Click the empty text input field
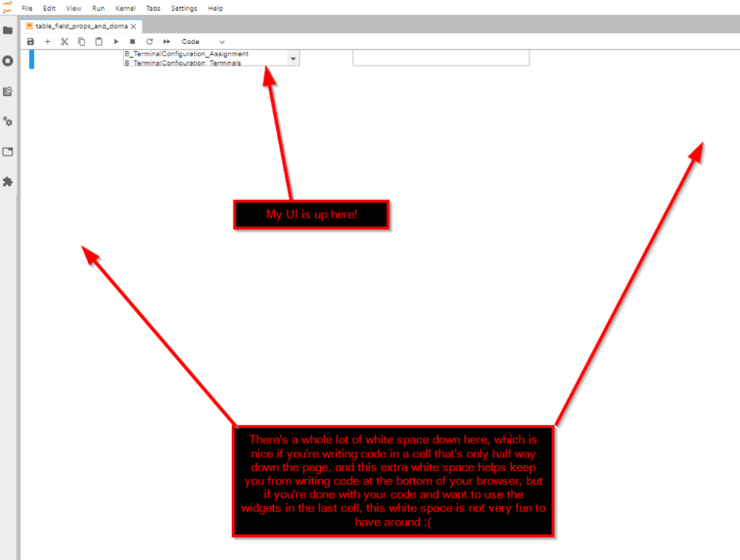740x560 pixels. 440,58
